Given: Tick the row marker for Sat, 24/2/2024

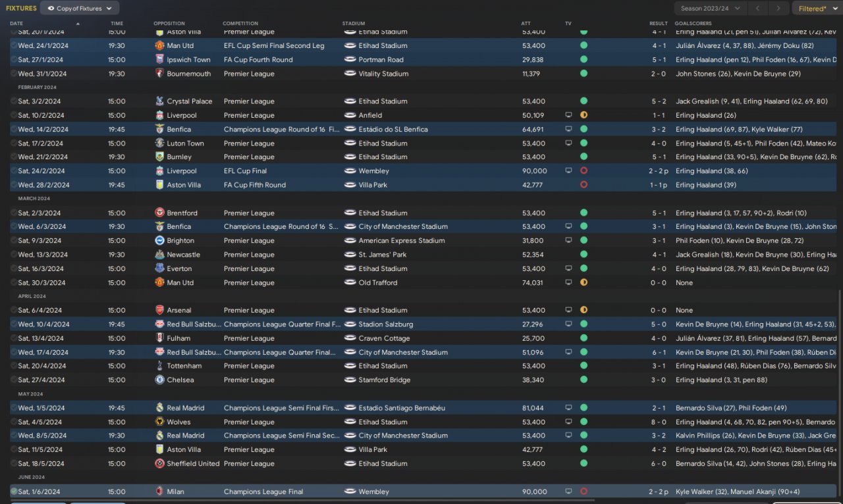Looking at the screenshot, I should [14, 171].
